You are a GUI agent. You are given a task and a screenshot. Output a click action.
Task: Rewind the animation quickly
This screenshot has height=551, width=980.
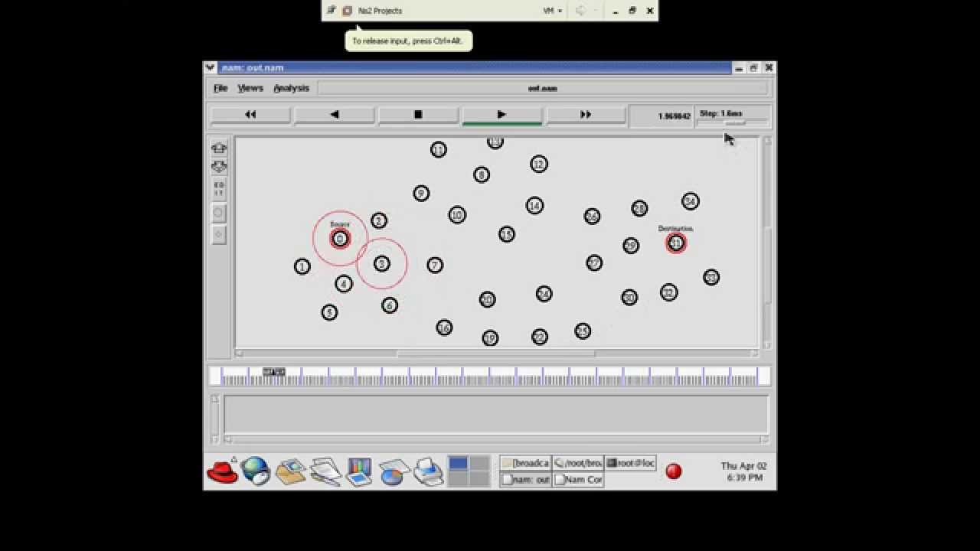pos(250,115)
